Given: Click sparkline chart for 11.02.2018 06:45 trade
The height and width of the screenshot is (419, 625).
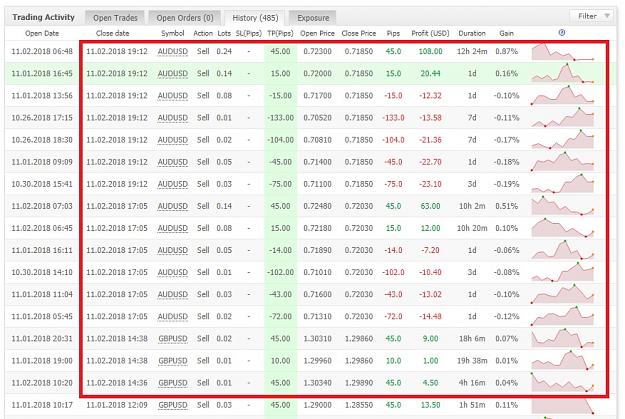Looking at the screenshot, I should tap(562, 228).
